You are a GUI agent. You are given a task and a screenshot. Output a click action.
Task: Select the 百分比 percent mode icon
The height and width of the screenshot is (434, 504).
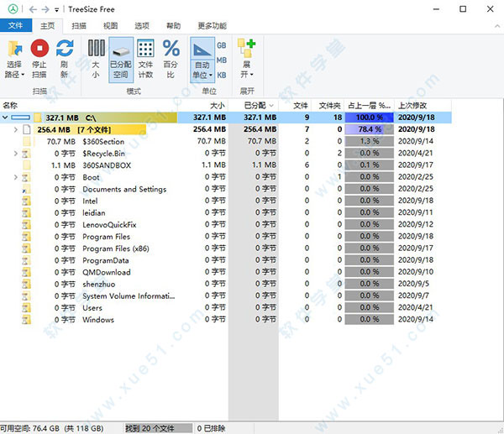(x=171, y=50)
